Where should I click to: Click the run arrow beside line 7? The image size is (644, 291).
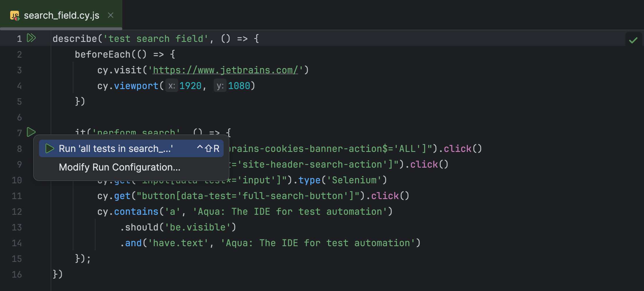pos(31,132)
